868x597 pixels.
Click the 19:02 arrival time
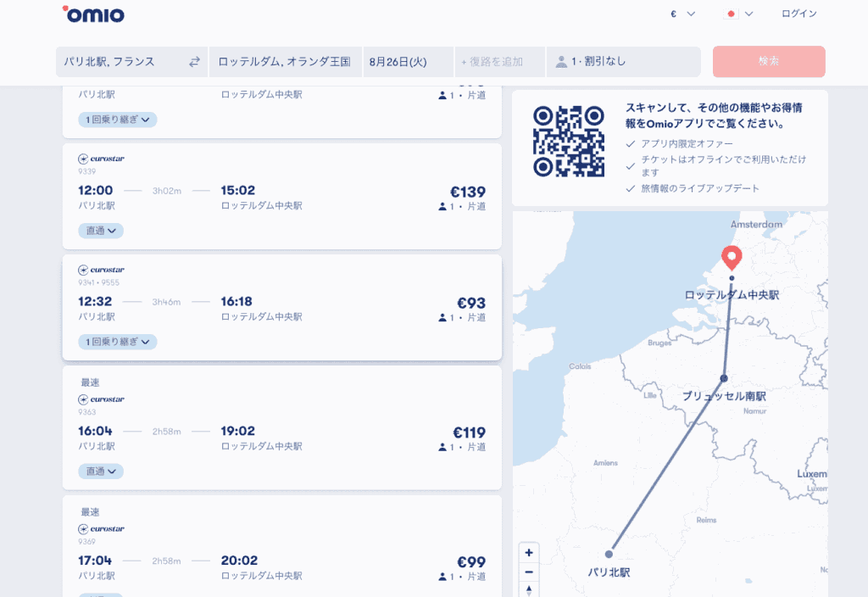coord(238,431)
